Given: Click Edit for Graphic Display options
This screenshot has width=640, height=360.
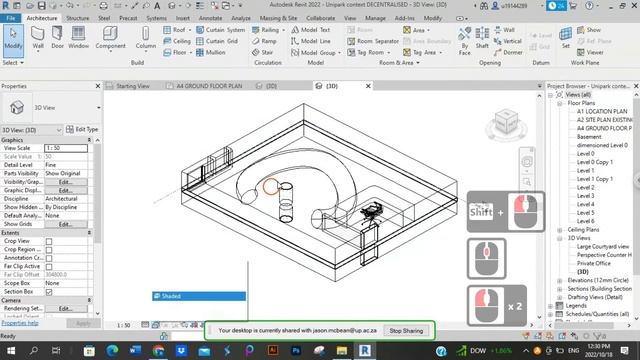Looking at the screenshot, I should pyautogui.click(x=66, y=191).
